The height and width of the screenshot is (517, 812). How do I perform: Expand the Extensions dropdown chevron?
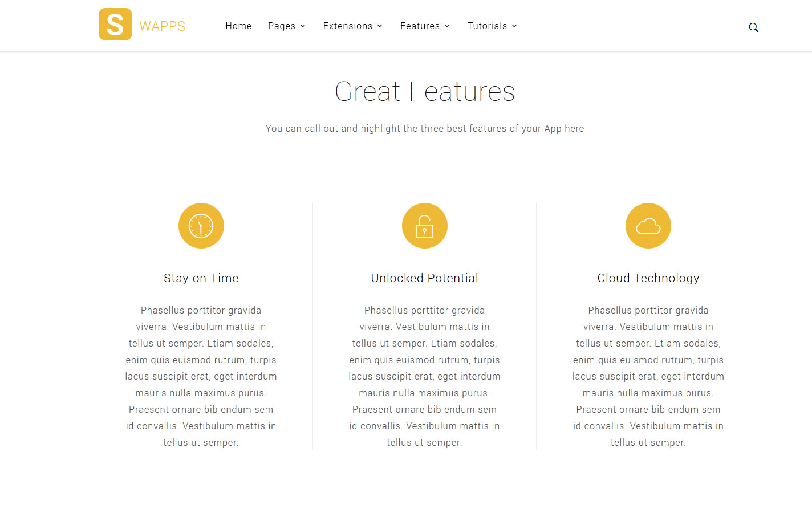[380, 26]
